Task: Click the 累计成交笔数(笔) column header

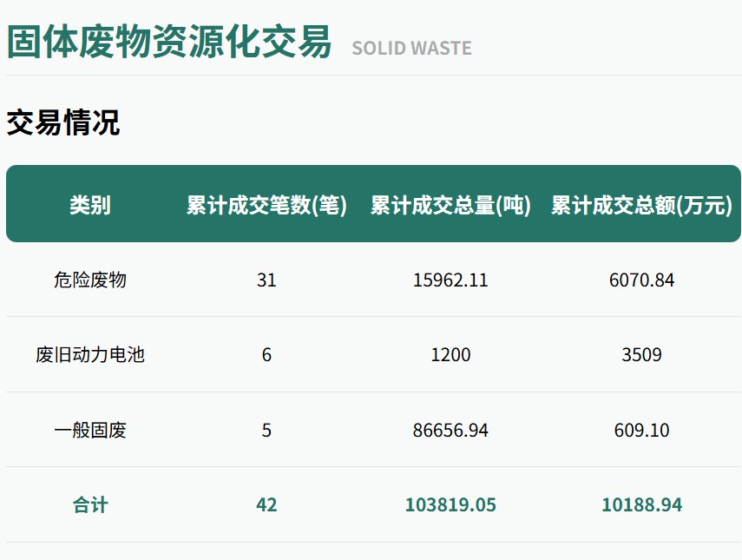Action: [x=266, y=205]
